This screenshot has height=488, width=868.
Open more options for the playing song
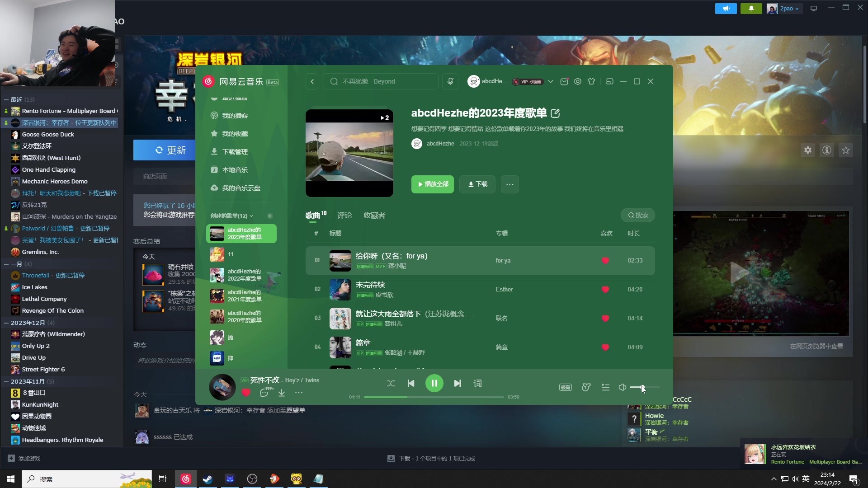click(x=299, y=393)
